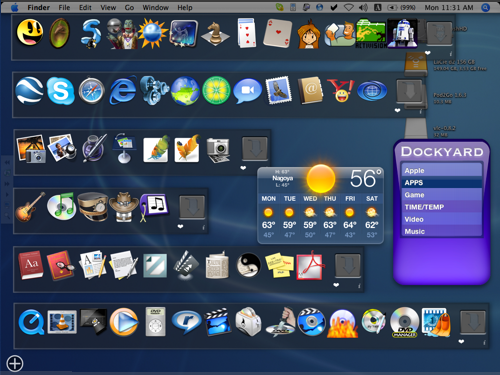The width and height of the screenshot is (500, 375).
Task: Launch Adobe Acrobat Reader
Action: tap(310, 266)
